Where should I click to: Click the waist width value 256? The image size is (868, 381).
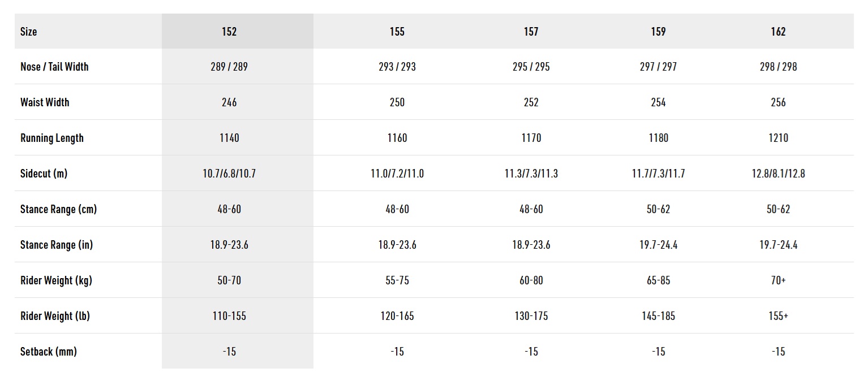778,102
